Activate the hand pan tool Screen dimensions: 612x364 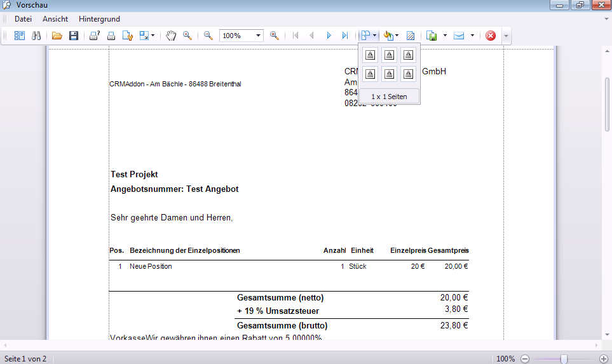click(170, 36)
